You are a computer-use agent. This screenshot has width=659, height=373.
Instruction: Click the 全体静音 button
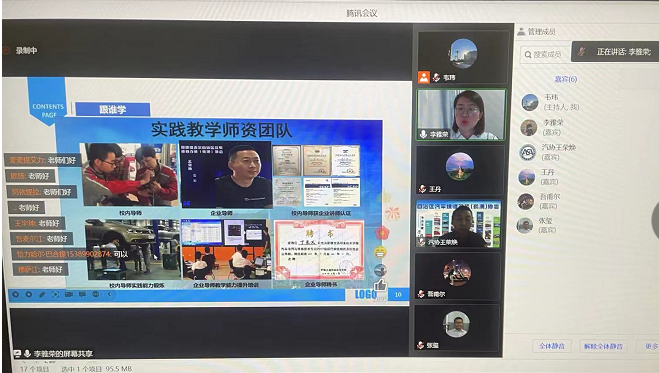(552, 346)
